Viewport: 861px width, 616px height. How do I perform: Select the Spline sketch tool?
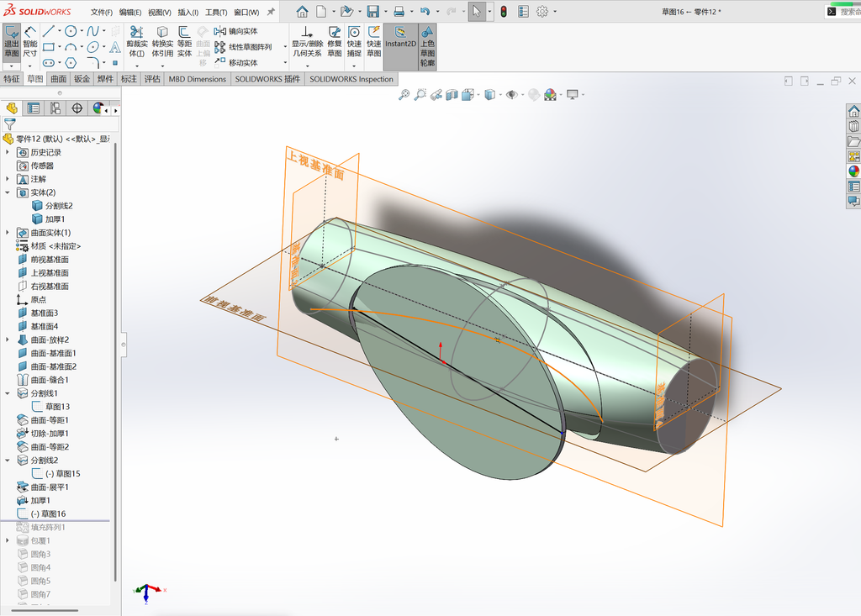pyautogui.click(x=92, y=31)
